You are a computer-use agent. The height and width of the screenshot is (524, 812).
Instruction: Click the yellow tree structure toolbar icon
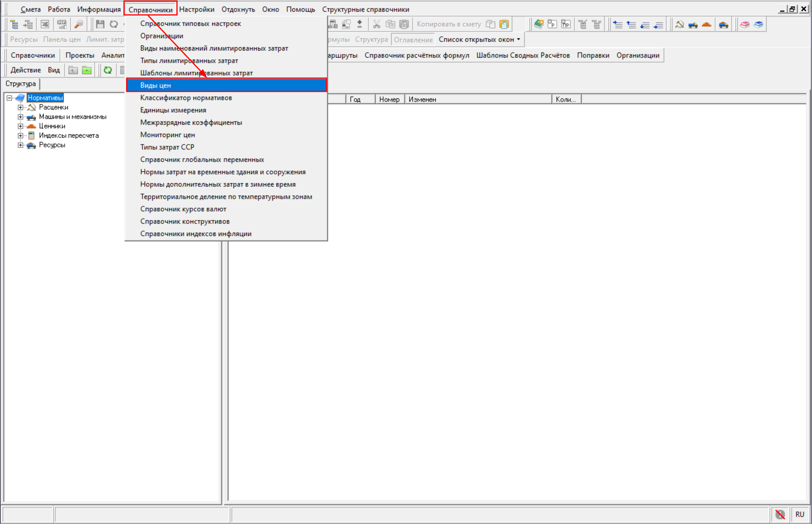coord(14,24)
